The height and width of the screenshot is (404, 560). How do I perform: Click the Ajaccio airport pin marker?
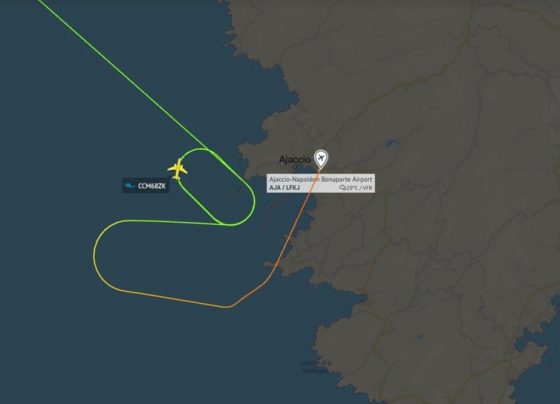321,159
